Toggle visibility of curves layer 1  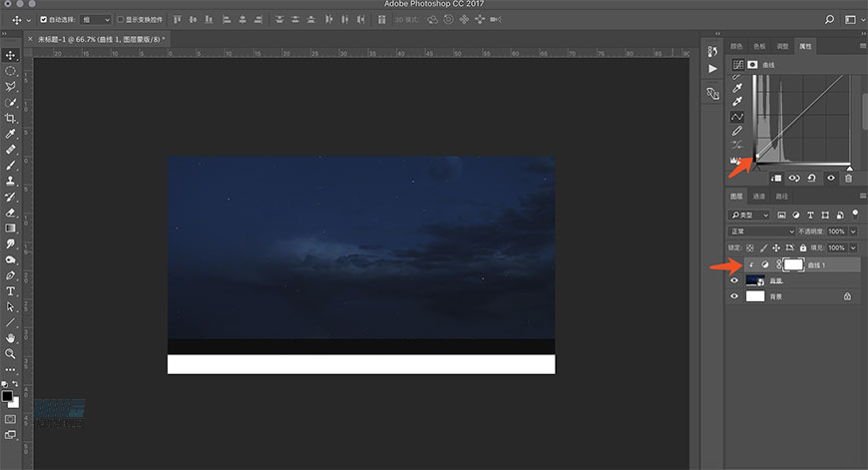point(734,264)
